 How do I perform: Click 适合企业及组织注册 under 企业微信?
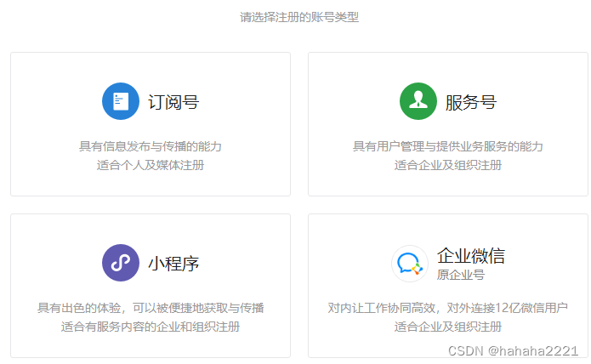click(448, 327)
